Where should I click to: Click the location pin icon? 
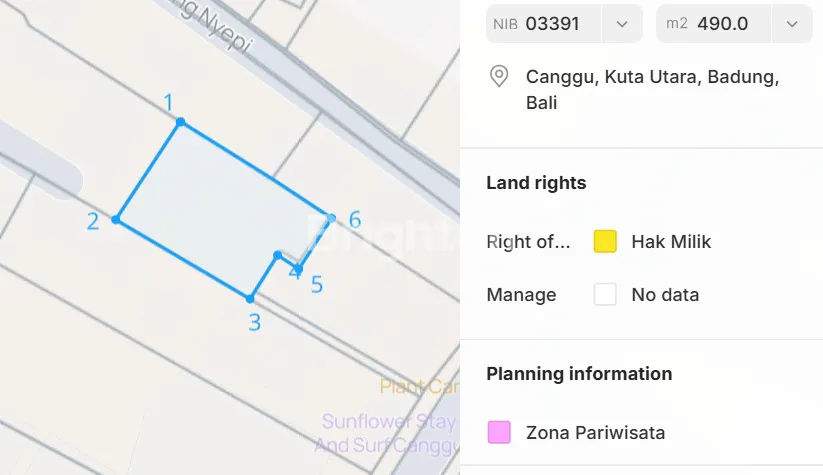click(498, 77)
